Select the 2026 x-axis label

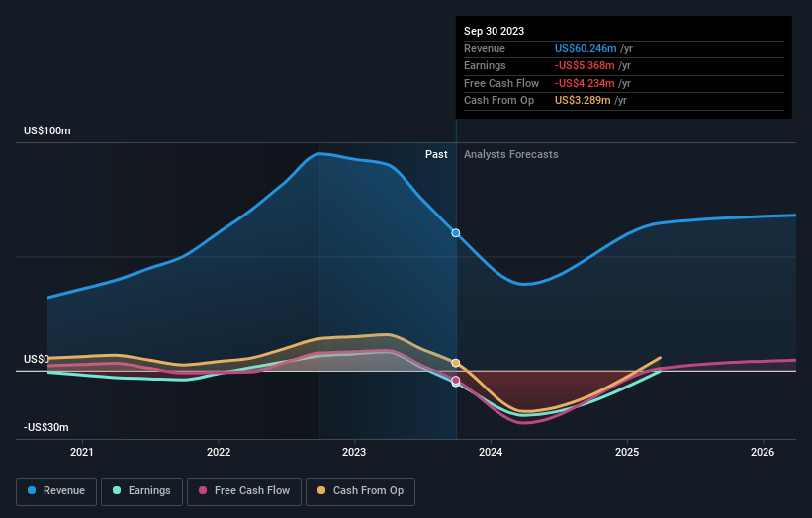(x=763, y=452)
